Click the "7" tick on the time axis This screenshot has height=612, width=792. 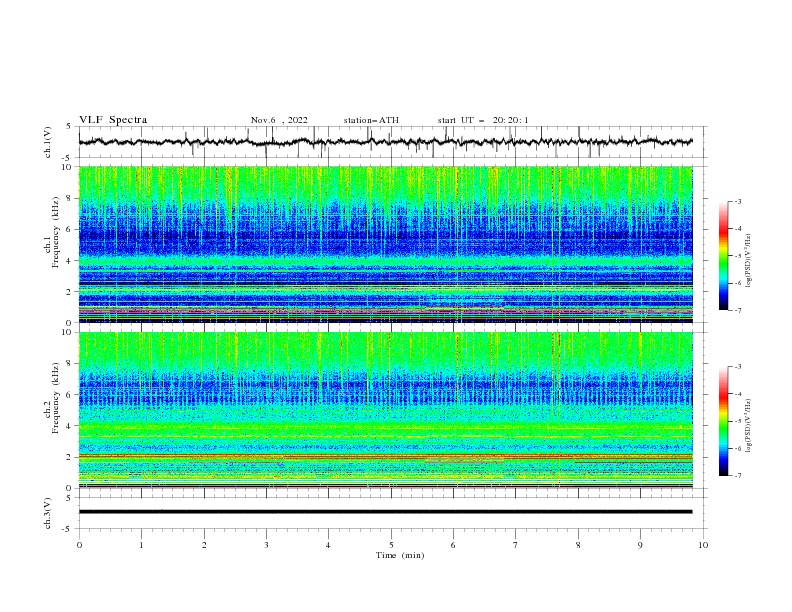click(x=516, y=545)
